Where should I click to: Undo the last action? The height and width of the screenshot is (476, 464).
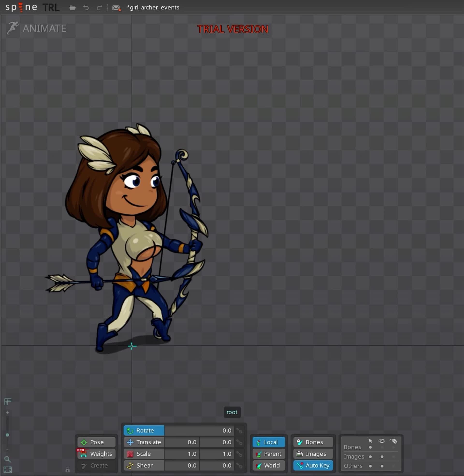[86, 7]
